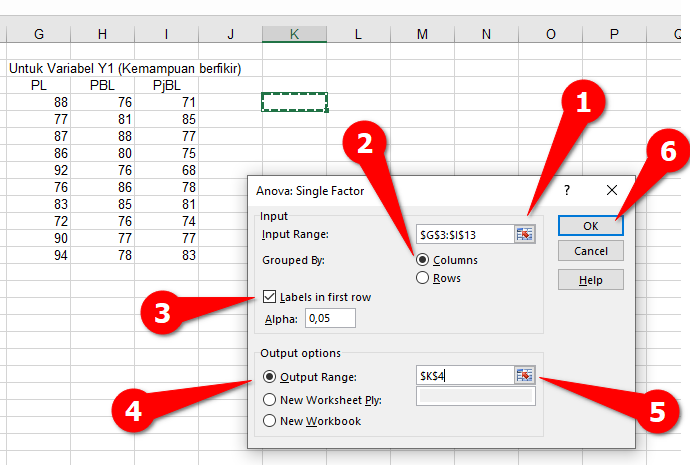Click the Alpha value field
This screenshot has height=465, width=690.
coord(330,319)
